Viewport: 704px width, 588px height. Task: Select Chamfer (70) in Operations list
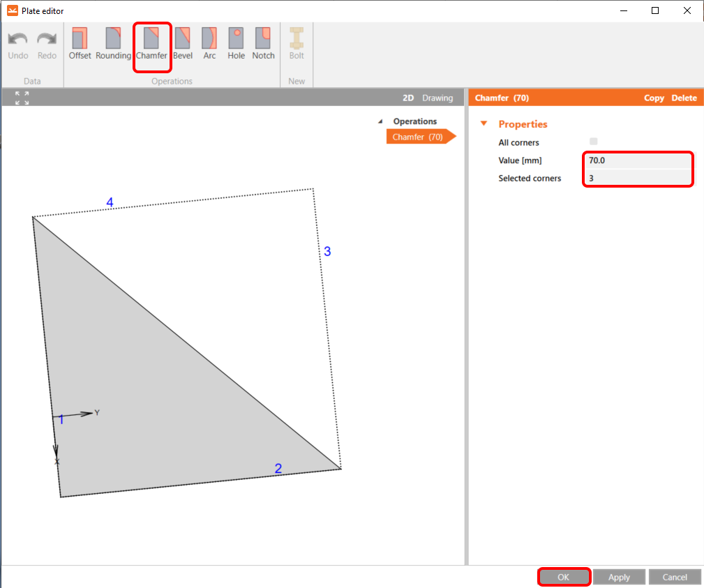click(417, 137)
